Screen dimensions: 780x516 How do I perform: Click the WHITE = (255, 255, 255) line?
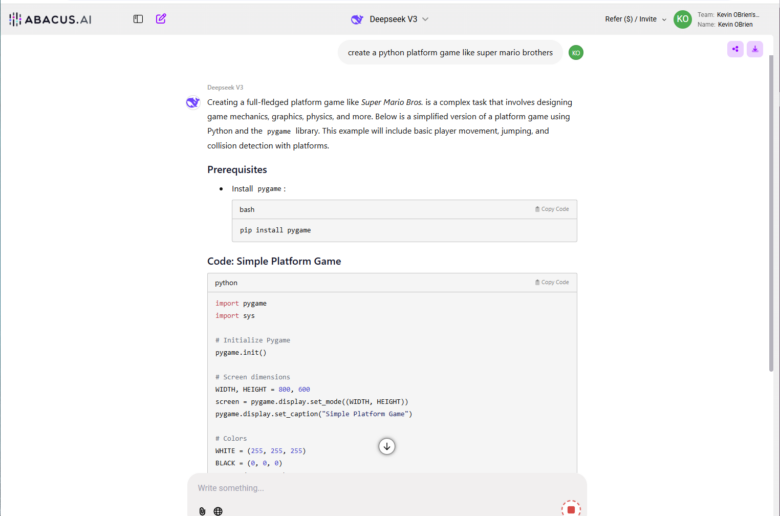point(261,451)
